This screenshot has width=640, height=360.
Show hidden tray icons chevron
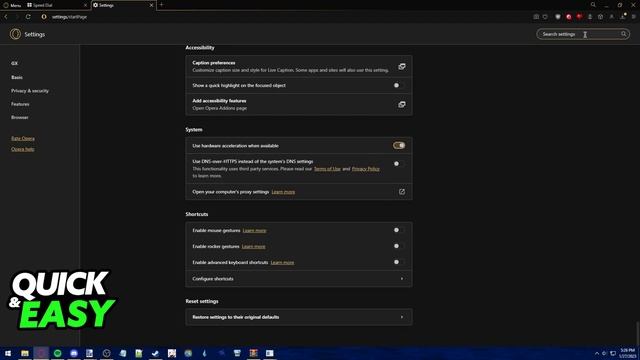597,353
